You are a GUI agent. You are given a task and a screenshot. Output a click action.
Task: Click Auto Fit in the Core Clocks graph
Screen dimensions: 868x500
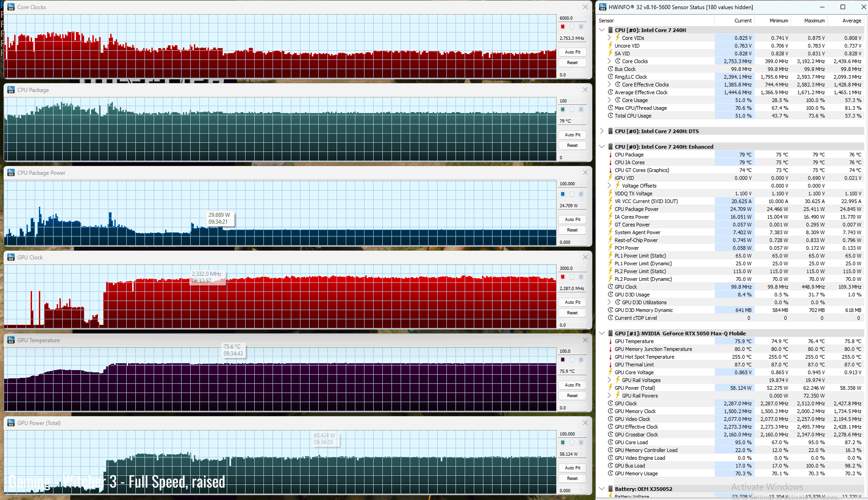(x=573, y=52)
